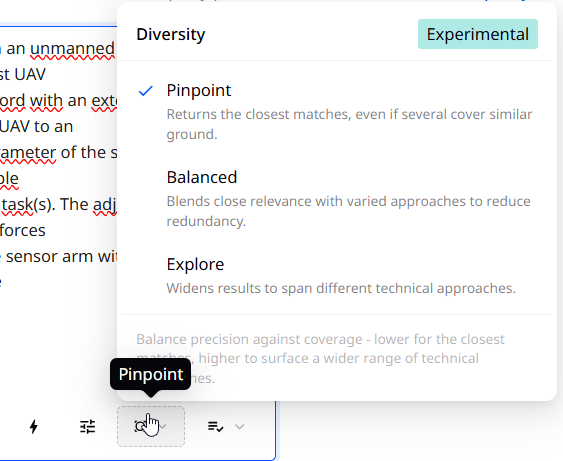Click the Diversity panel heading
The height and width of the screenshot is (461, 563).
click(x=171, y=34)
